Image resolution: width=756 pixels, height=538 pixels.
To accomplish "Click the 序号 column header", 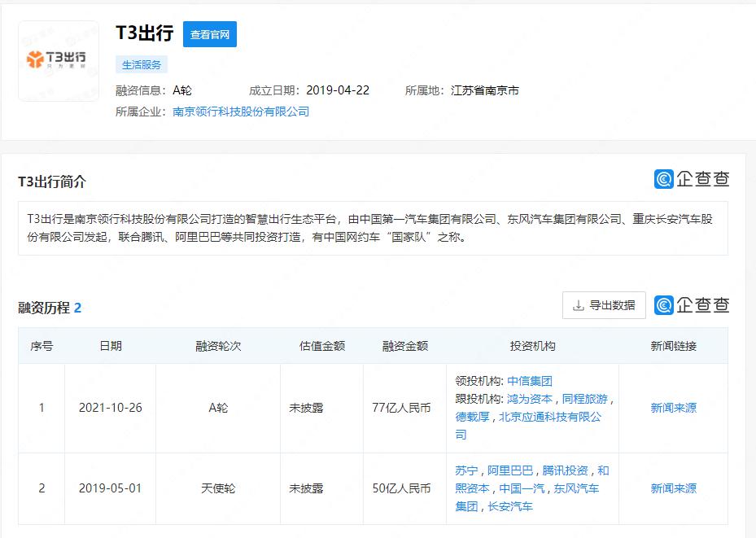I will [42, 346].
